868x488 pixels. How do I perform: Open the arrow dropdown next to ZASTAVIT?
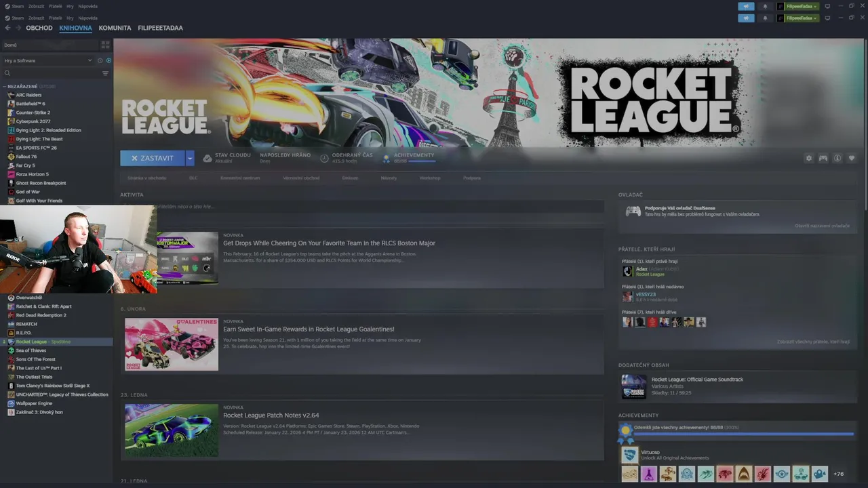coord(190,158)
